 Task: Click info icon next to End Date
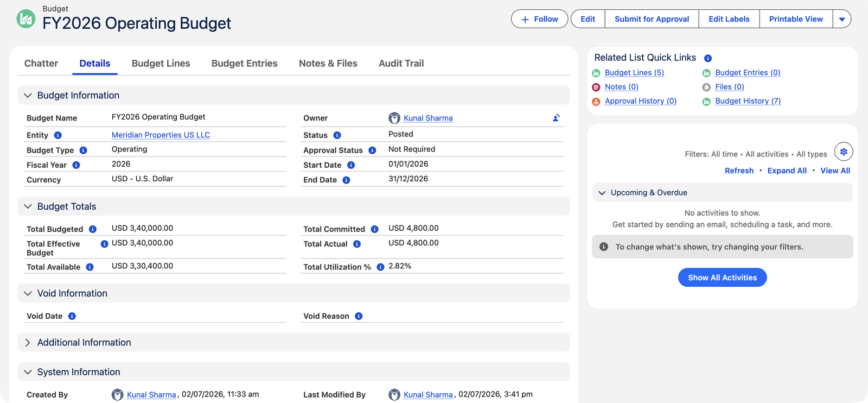(346, 180)
